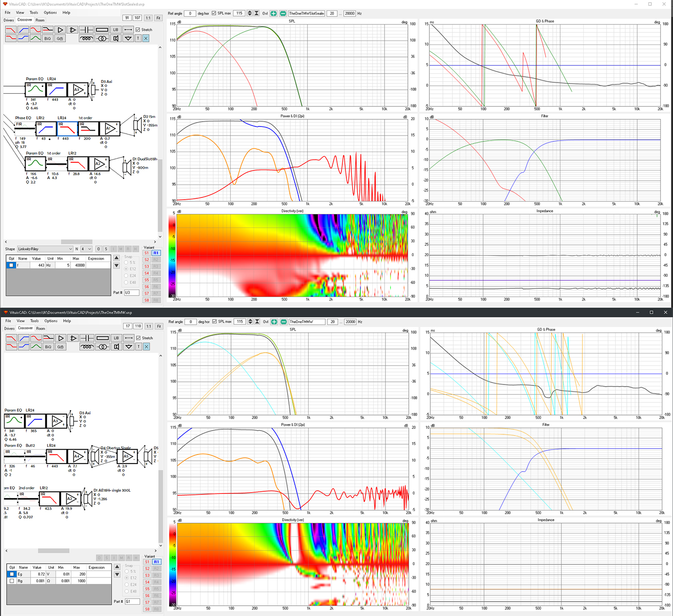
Task: Tick the Opt checkbox for the Eg row
Action: tap(12, 574)
